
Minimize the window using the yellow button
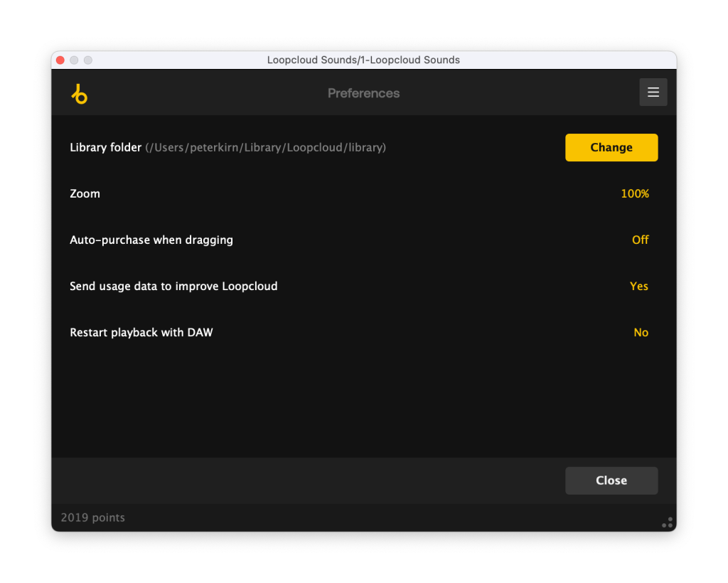pos(74,60)
